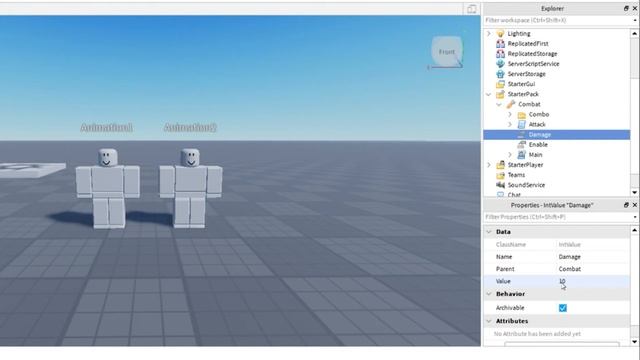Click the Attack script icon
Image resolution: width=640 pixels, height=360 pixels.
pos(522,124)
